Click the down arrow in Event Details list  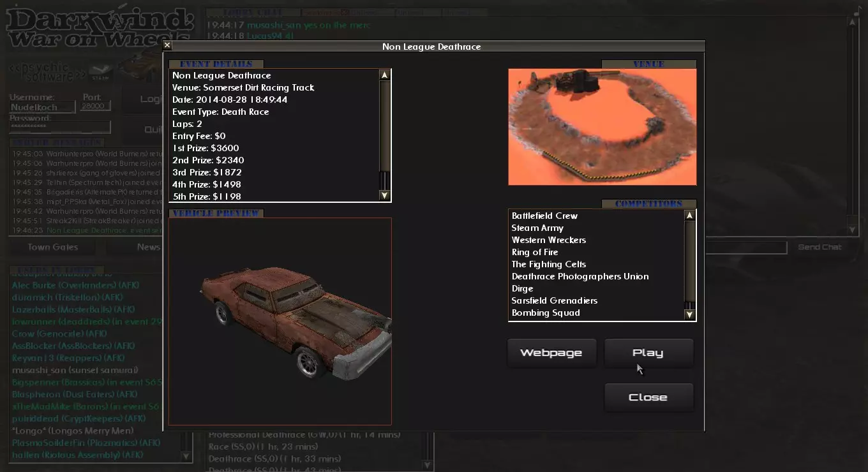[x=384, y=195]
